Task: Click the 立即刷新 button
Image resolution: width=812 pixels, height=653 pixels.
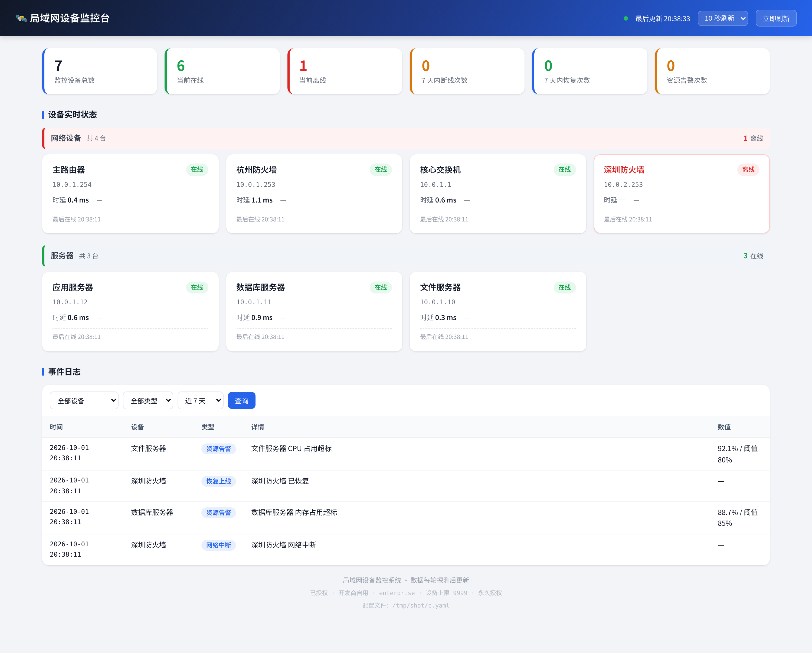Action: click(x=776, y=18)
